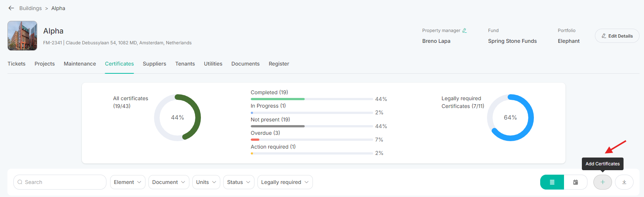This screenshot has width=644, height=197.
Task: Open the Document filter dropdown
Action: (x=169, y=182)
